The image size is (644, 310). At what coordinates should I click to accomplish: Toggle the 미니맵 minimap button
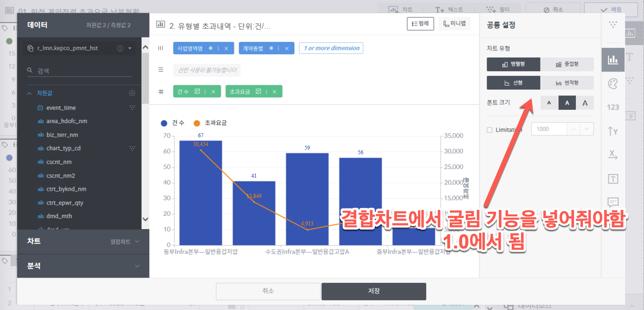click(455, 24)
